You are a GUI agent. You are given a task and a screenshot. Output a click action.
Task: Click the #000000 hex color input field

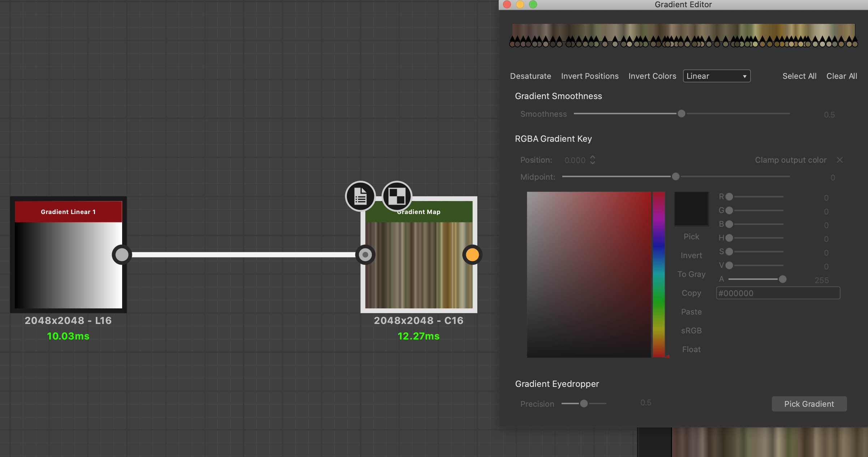click(x=778, y=293)
